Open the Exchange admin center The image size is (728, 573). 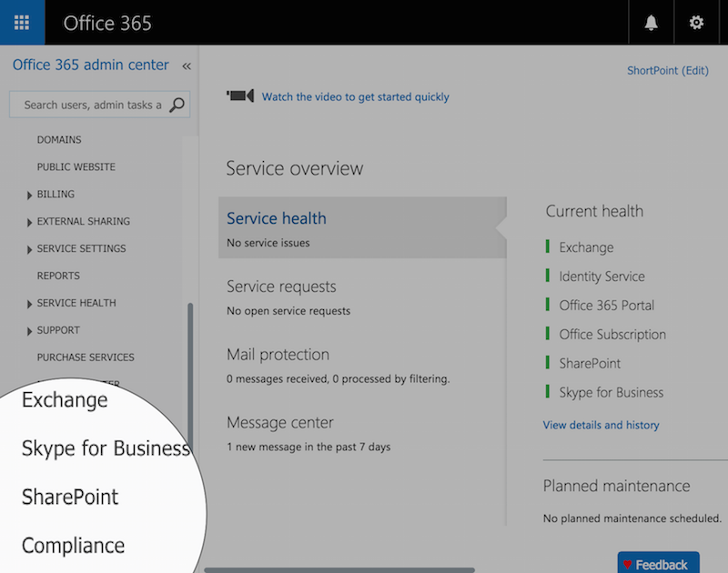(x=65, y=400)
